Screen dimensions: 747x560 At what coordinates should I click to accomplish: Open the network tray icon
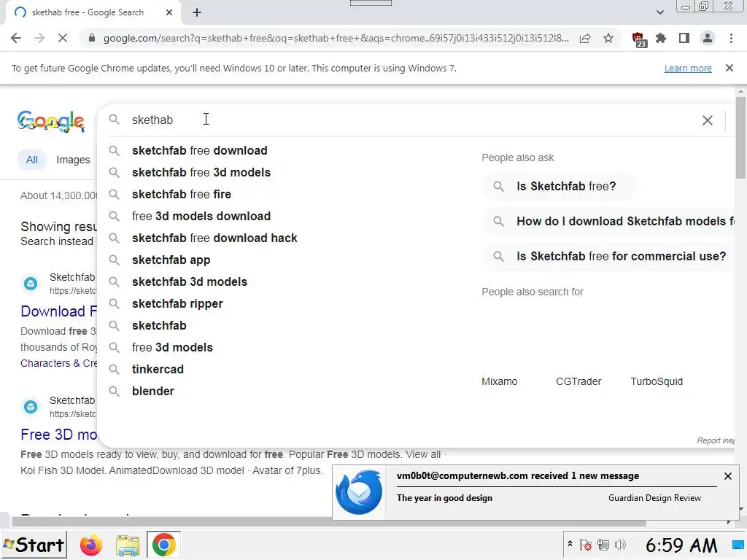click(x=603, y=545)
